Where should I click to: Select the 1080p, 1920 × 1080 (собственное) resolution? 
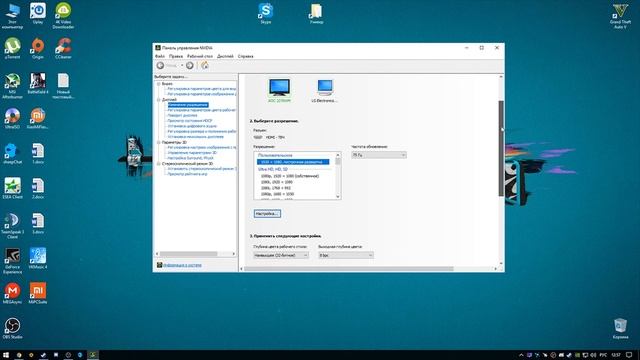290,176
